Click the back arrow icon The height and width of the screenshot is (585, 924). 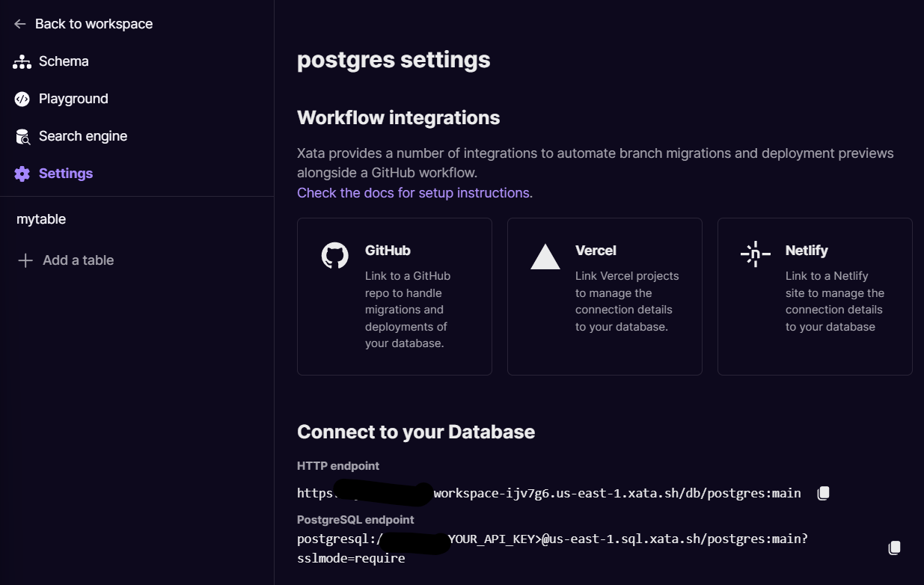pyautogui.click(x=20, y=24)
